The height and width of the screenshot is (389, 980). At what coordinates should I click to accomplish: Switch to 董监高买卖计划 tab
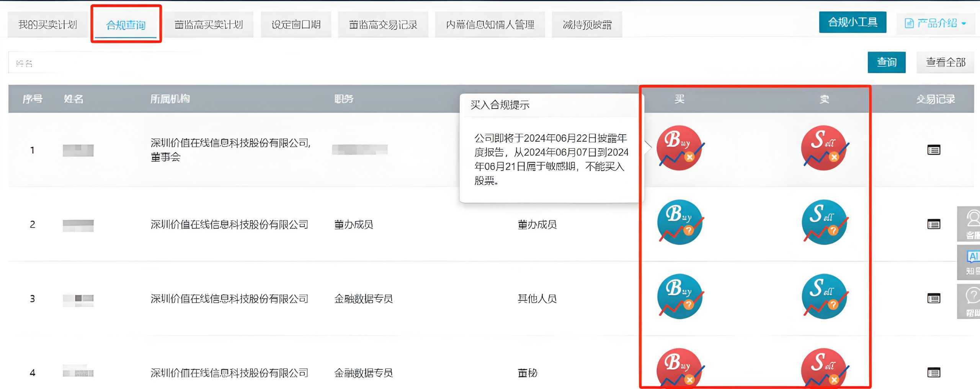click(209, 25)
